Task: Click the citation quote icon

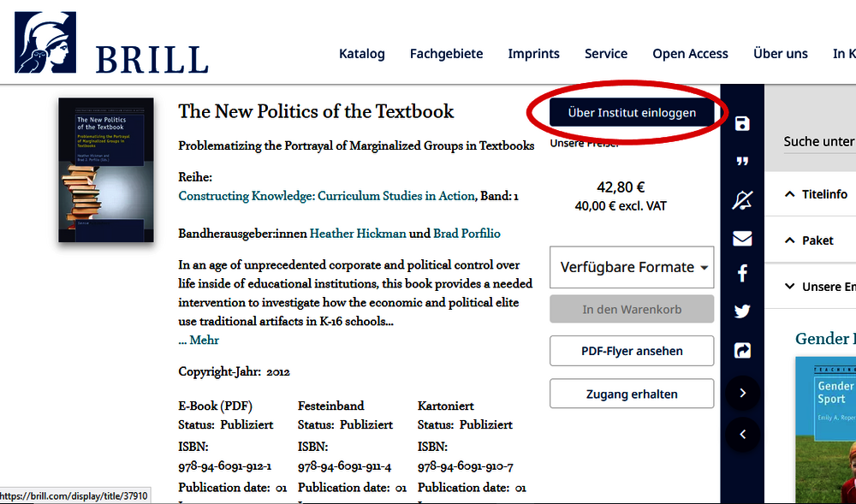Action: coord(742,162)
